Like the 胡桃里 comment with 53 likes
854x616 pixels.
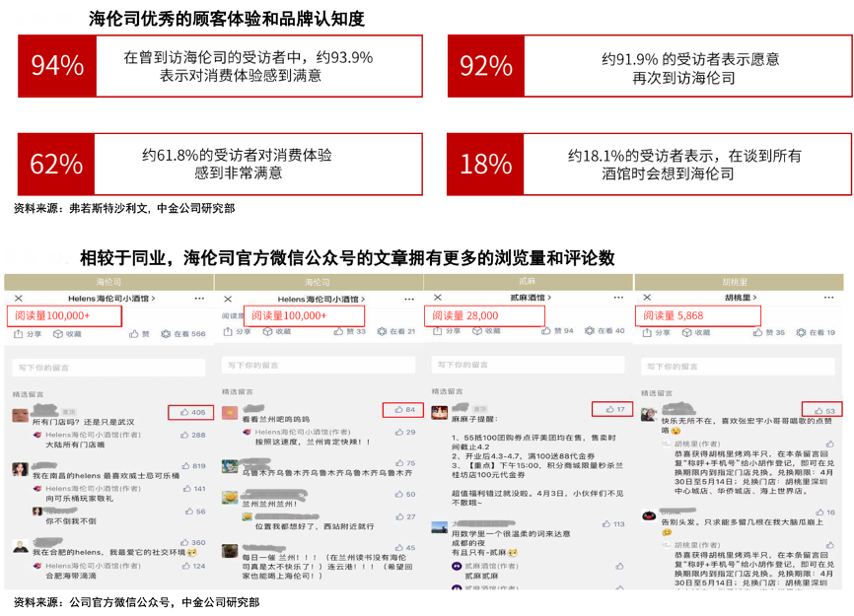(818, 410)
